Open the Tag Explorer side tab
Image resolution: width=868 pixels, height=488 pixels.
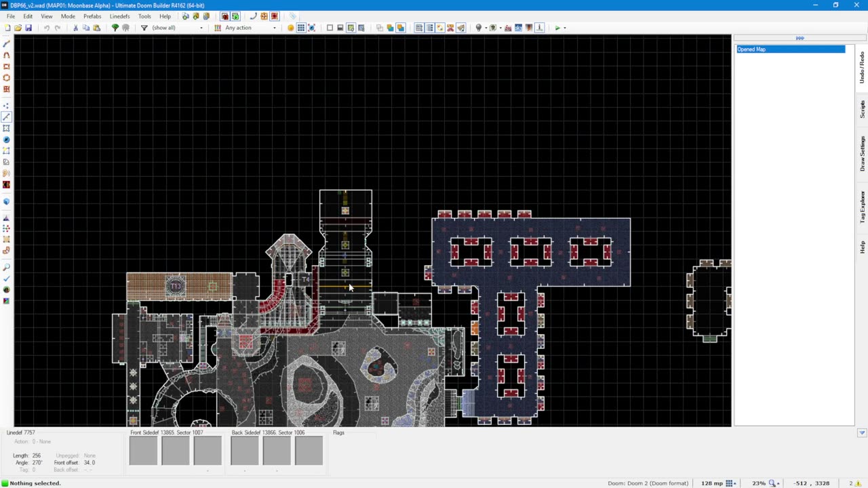click(862, 207)
